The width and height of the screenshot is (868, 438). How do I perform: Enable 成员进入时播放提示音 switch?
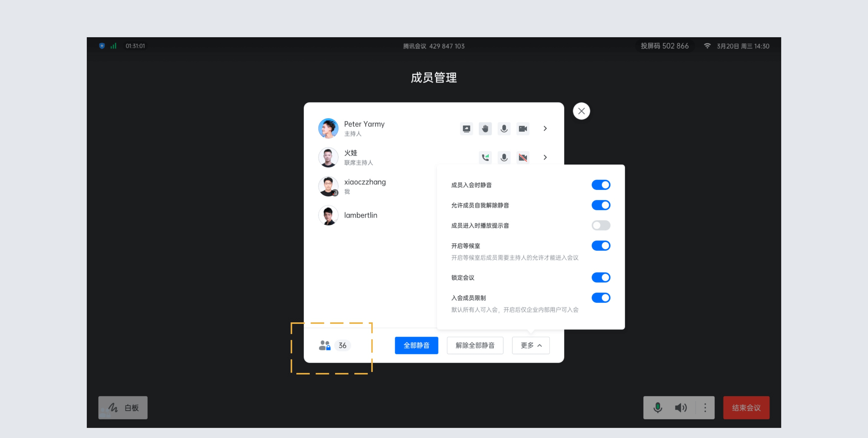[601, 225]
